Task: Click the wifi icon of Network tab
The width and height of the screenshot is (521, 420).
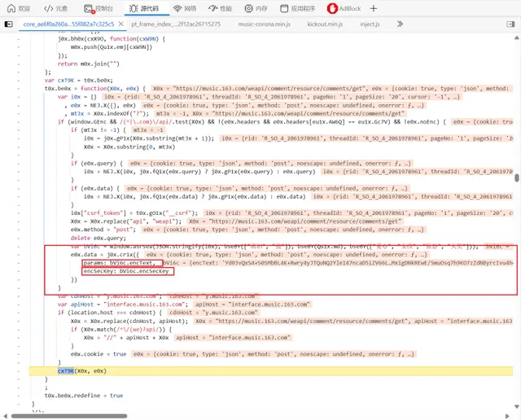Action: 177,8
